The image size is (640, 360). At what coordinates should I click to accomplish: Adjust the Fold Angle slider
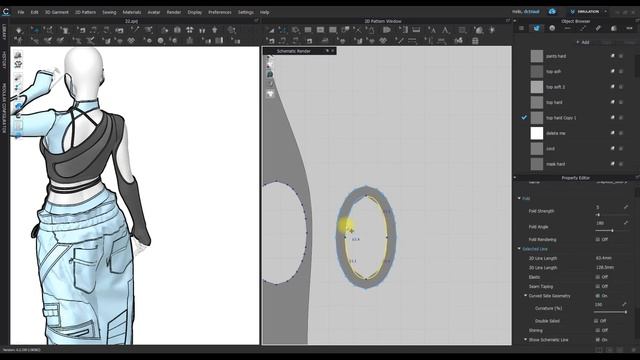coord(611,231)
